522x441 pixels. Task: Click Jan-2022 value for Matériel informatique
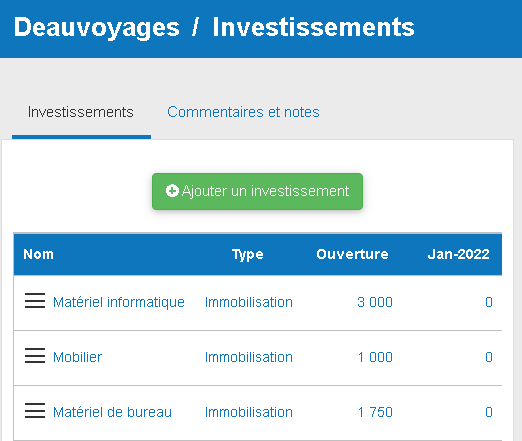point(489,302)
